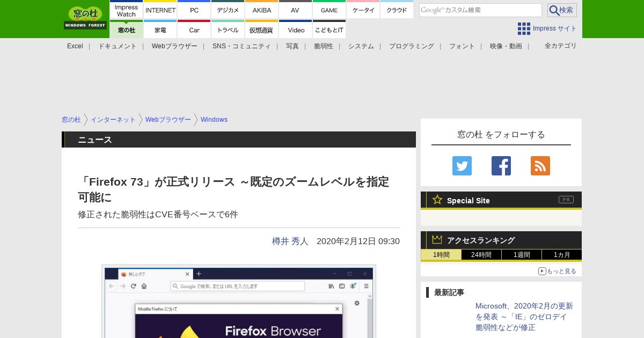Open the Video site tab

point(296,30)
